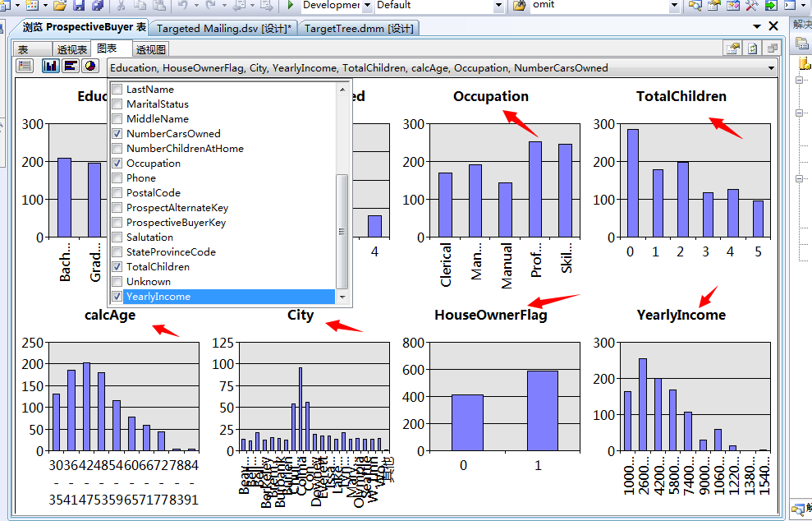Click the green arrow toolbar icon
Image resolution: width=812 pixels, height=521 pixels.
coord(771,5)
